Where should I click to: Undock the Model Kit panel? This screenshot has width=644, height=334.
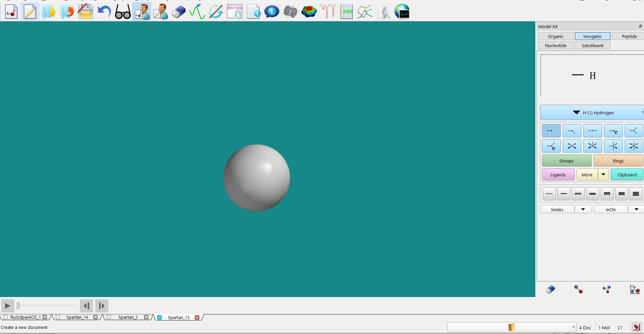click(x=640, y=26)
